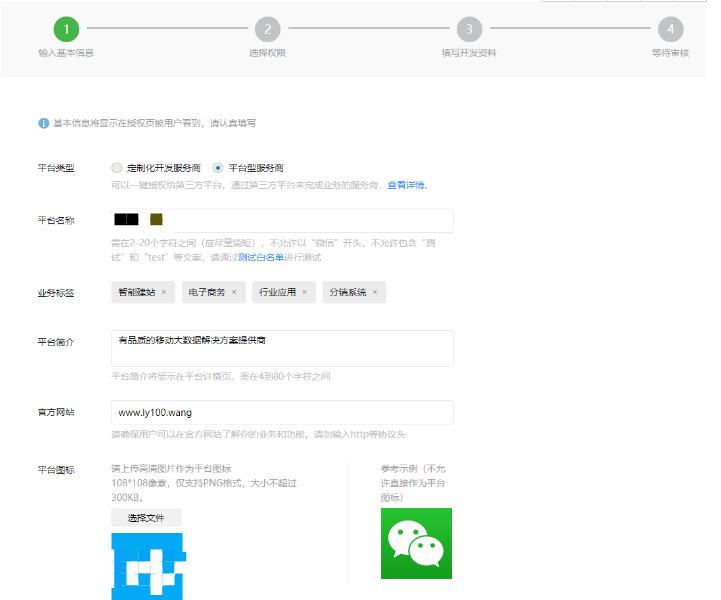Click the 官方网站 field containing www.ly100.wang
Viewport: 721px width, 600px height.
[282, 412]
